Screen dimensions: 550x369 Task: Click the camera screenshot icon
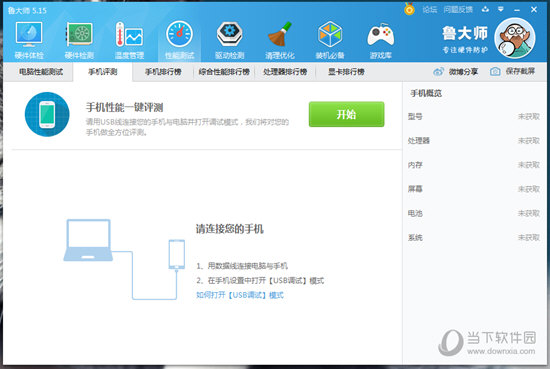click(x=495, y=72)
